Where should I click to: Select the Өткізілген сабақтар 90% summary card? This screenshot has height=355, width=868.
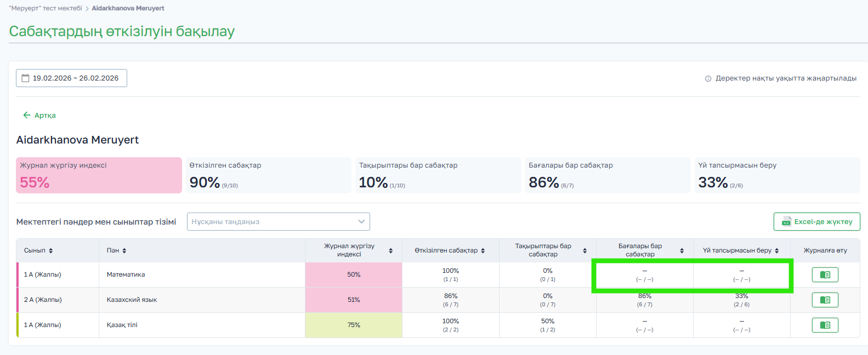(268, 175)
